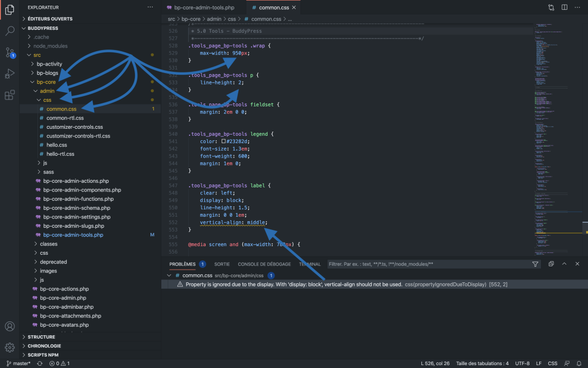This screenshot has width=588, height=368.
Task: Open the Explorer view in activity bar
Action: point(10,10)
